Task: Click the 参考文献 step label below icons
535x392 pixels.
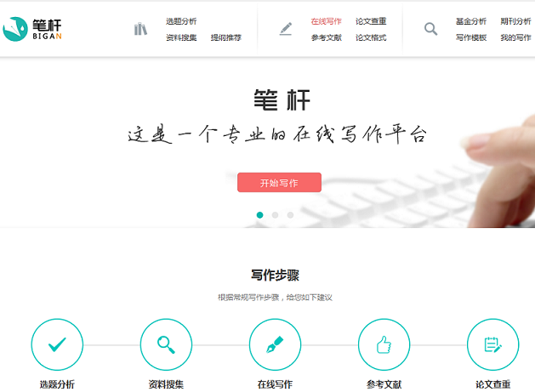Action: point(384,384)
